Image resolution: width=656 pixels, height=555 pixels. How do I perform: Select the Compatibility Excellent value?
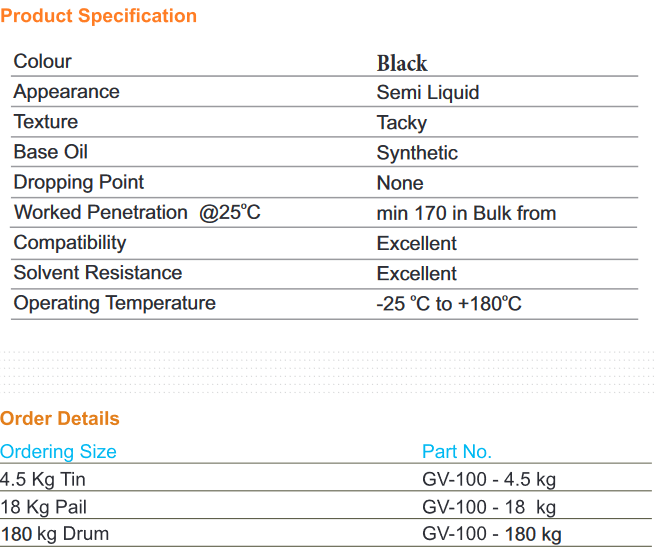[417, 243]
